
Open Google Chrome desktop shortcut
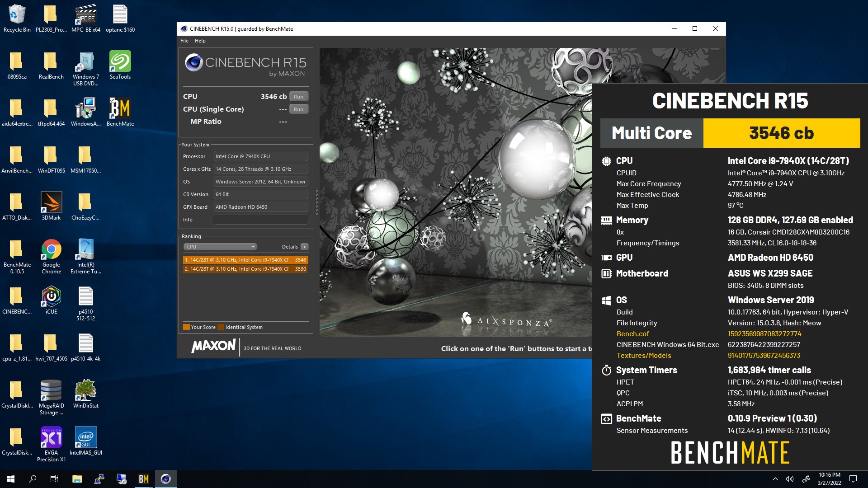pos(51,256)
